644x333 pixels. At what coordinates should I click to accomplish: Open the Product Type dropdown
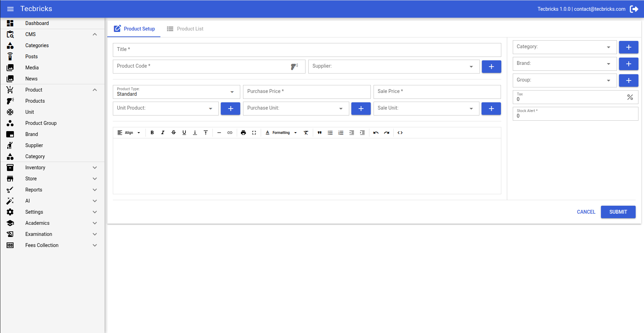tap(176, 92)
